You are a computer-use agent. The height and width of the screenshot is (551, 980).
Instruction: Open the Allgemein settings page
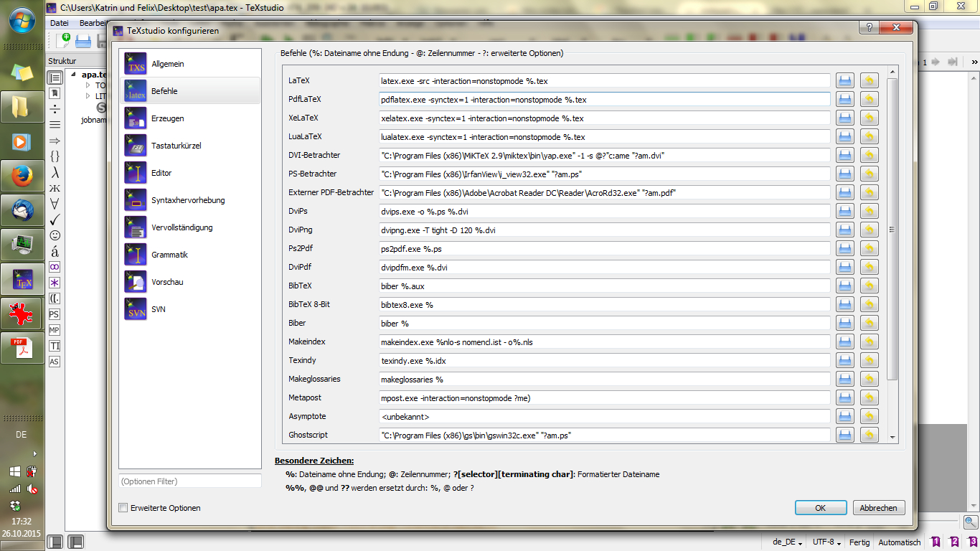pos(190,64)
